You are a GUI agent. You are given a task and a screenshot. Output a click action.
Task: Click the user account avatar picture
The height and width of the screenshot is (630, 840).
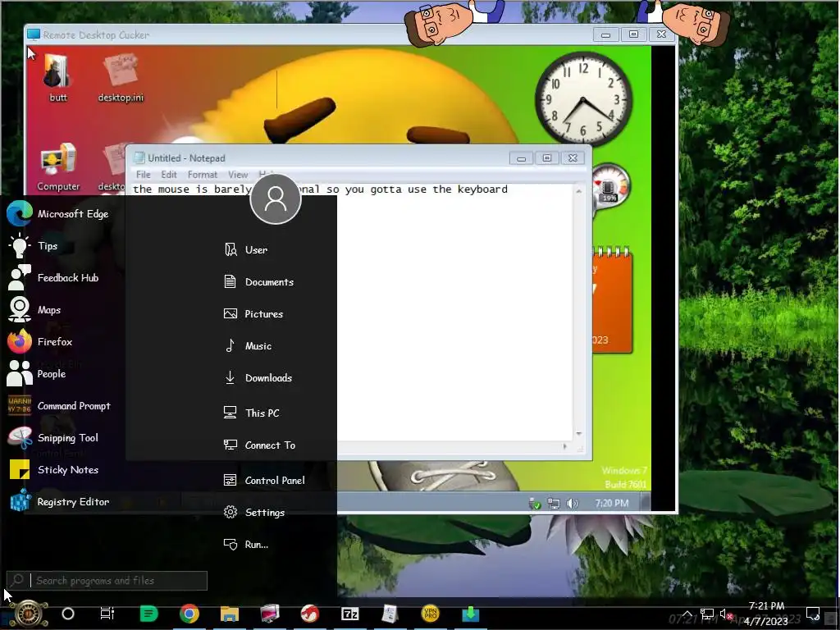pos(276,199)
